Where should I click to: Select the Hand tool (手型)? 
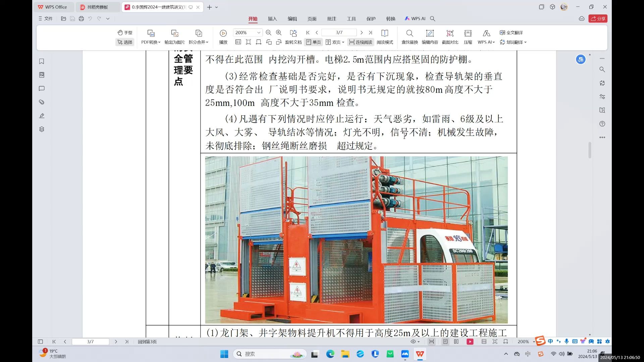pos(125,33)
